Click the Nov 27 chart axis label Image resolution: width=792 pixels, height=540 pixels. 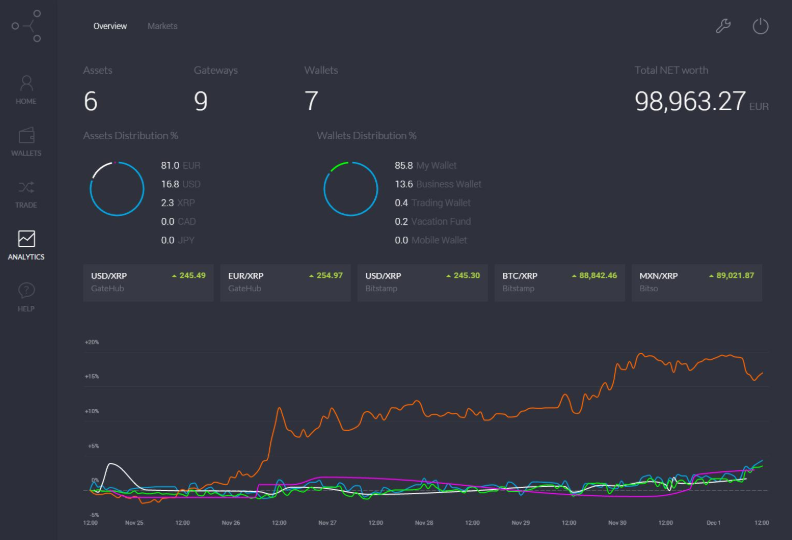click(327, 523)
